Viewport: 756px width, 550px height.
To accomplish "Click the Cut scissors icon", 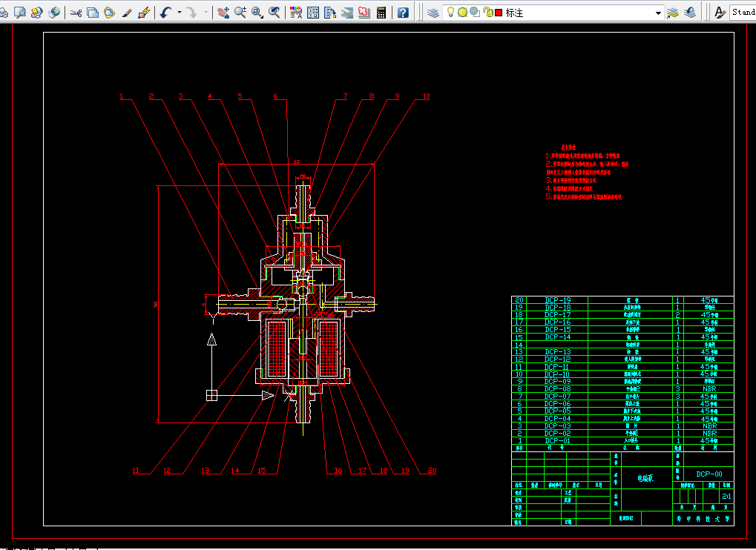I will 76,13.
